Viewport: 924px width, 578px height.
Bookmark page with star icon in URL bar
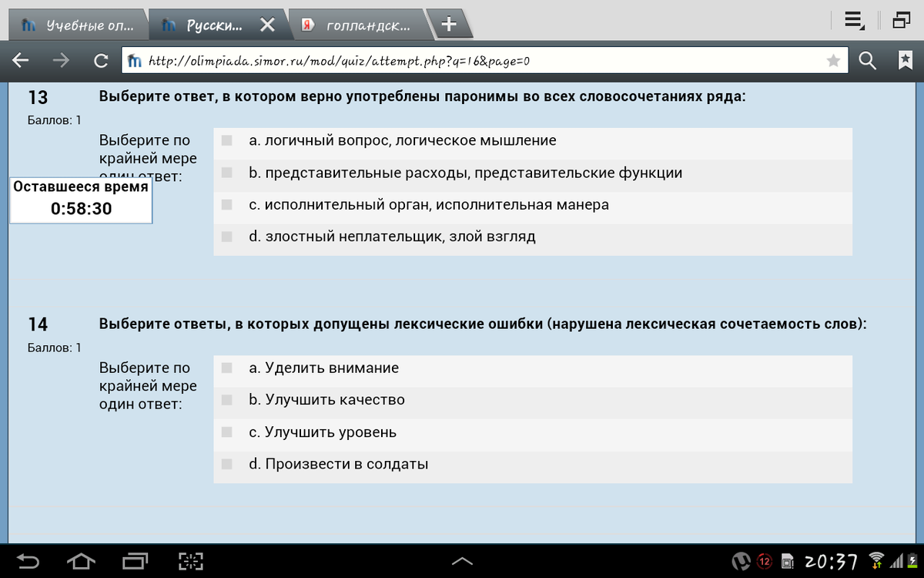[833, 61]
